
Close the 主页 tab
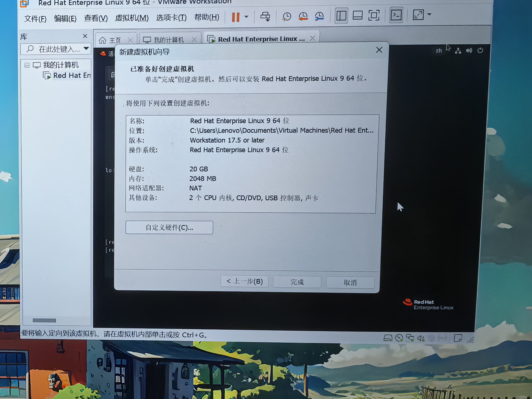130,40
